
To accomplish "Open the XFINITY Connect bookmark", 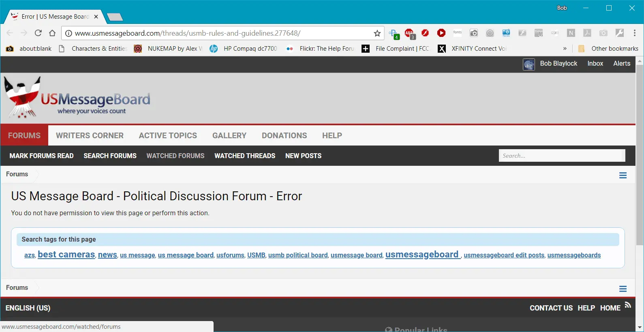I will [472, 49].
